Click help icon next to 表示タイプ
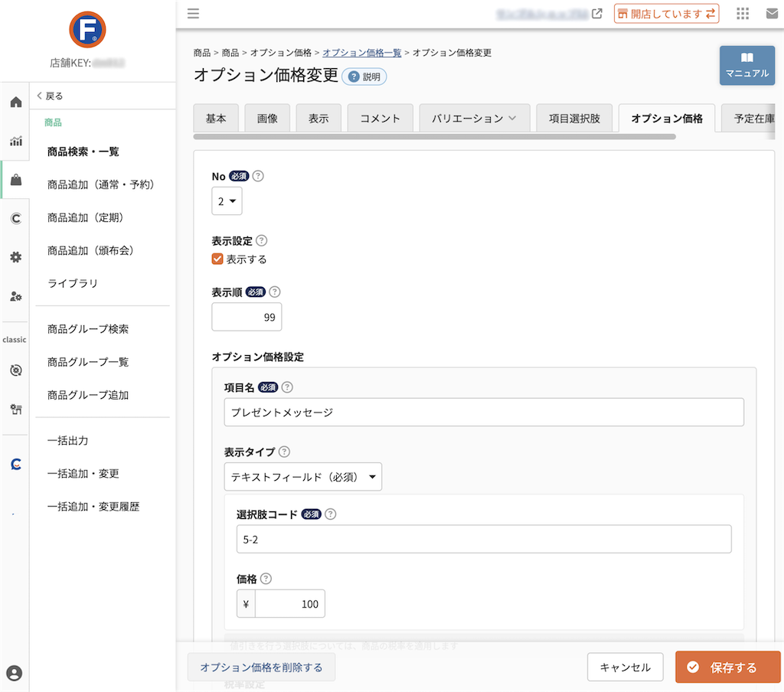 click(x=284, y=452)
